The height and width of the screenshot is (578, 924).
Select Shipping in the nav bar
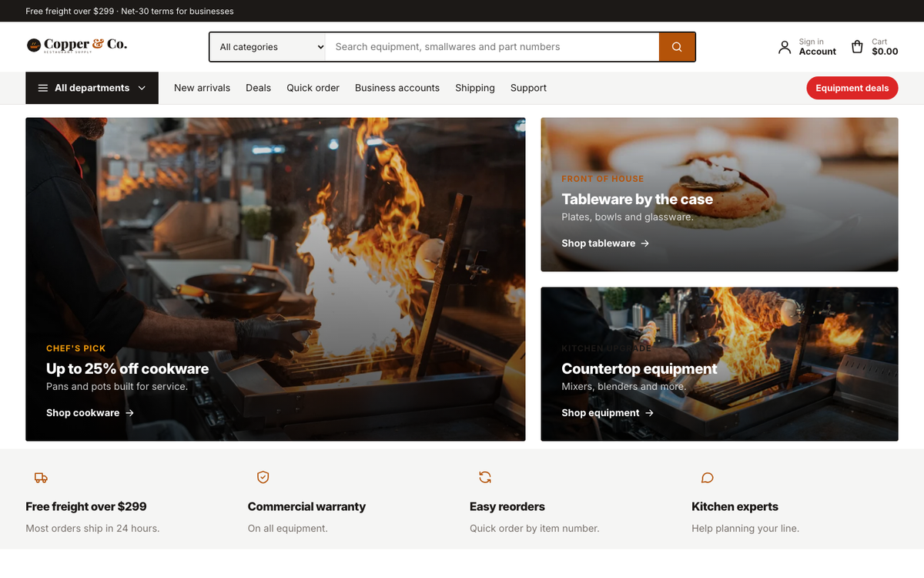pos(475,88)
